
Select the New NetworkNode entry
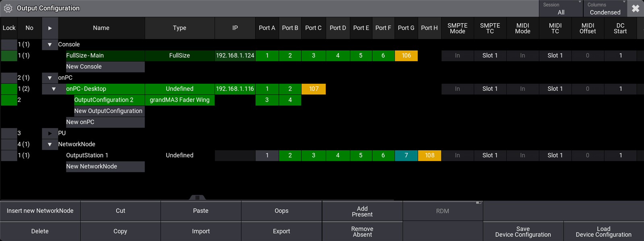pyautogui.click(x=105, y=166)
